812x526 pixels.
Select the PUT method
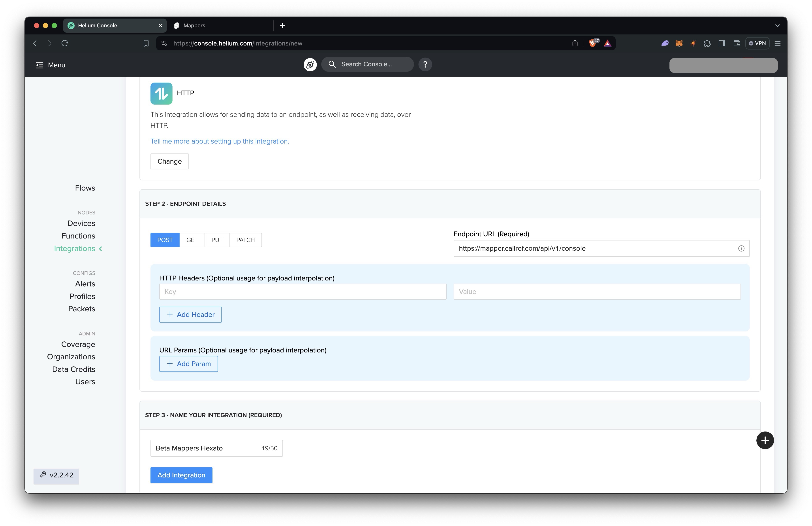click(217, 240)
